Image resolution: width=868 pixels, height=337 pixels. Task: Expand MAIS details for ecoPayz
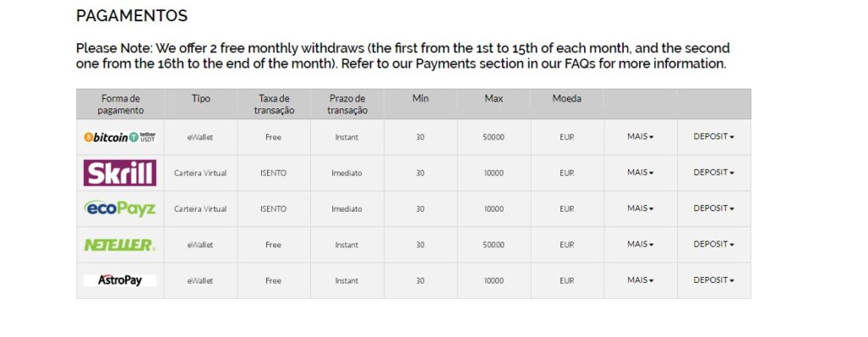pyautogui.click(x=641, y=208)
